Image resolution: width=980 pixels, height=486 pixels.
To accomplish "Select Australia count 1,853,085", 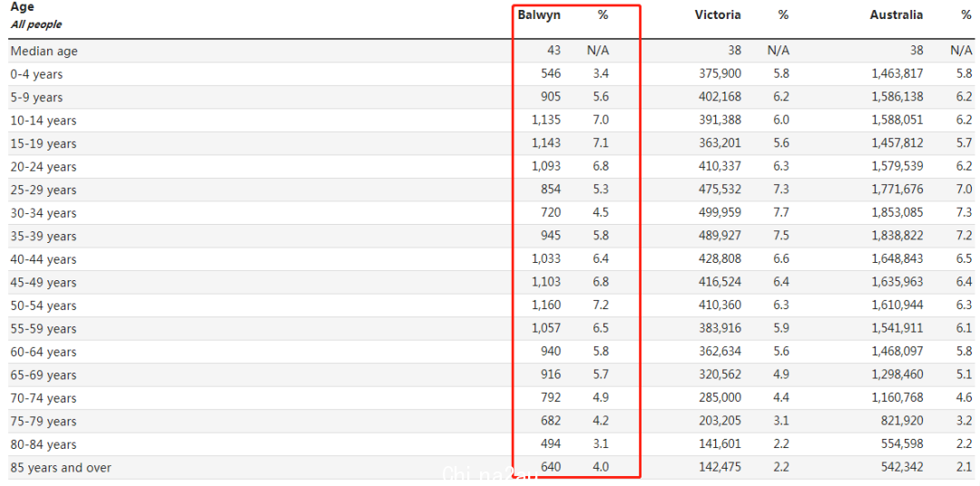I will click(x=897, y=213).
